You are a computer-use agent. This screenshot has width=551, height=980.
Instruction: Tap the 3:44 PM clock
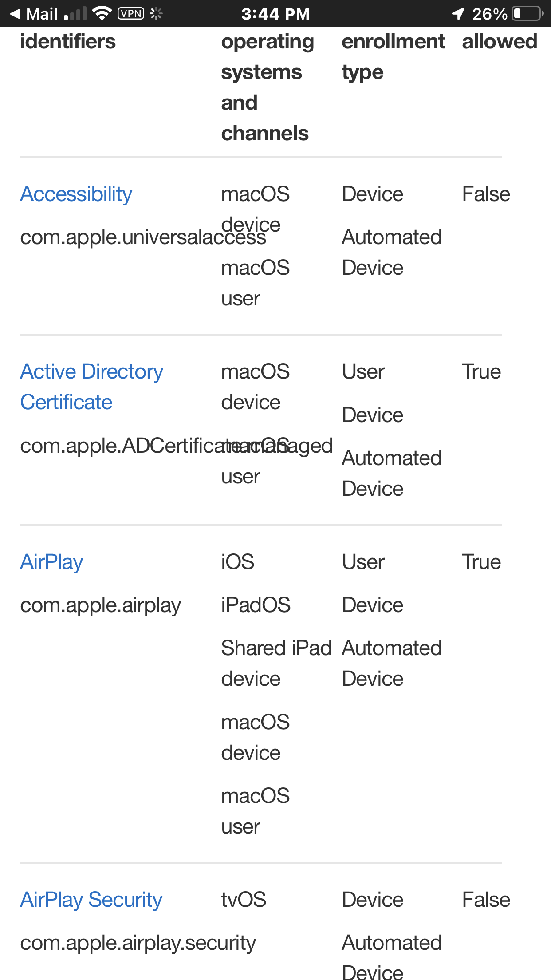tap(275, 14)
